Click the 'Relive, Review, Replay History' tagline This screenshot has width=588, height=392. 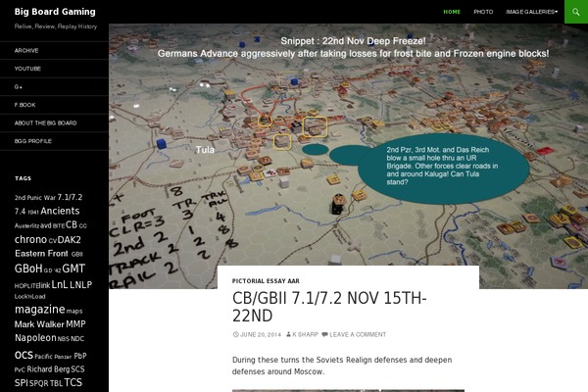56,26
